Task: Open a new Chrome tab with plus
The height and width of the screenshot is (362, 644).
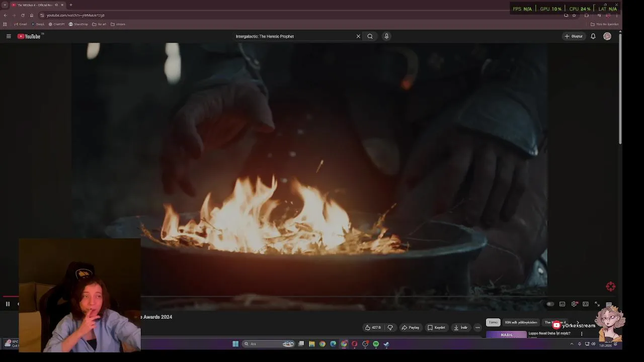Action: coord(71,5)
